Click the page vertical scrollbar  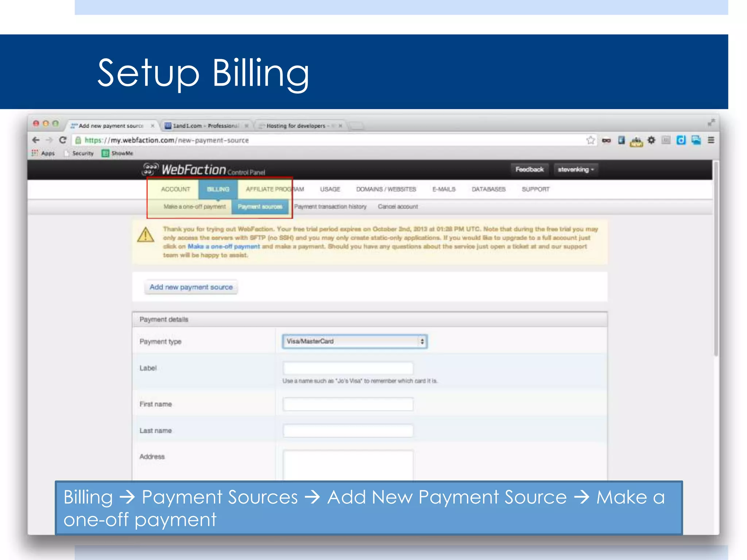[716, 259]
